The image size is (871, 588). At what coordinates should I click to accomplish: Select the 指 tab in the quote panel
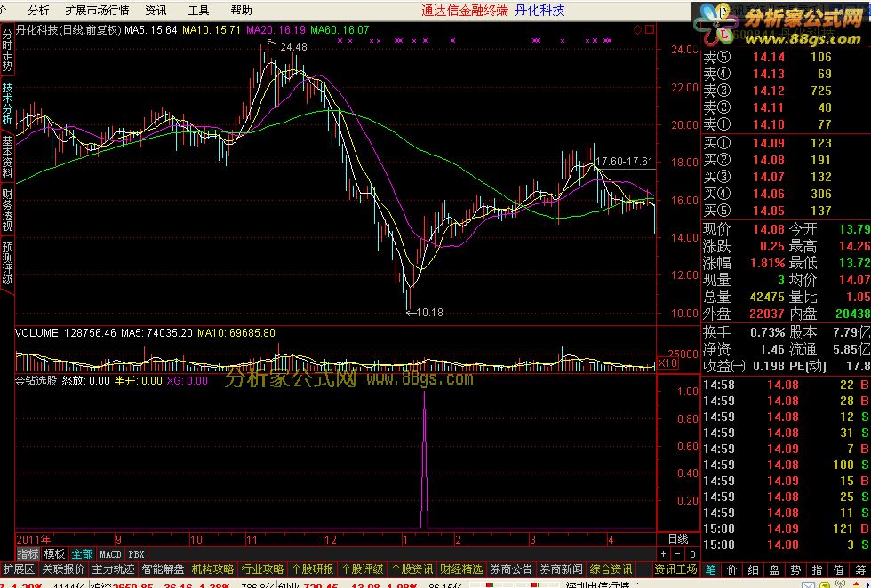pos(817,569)
